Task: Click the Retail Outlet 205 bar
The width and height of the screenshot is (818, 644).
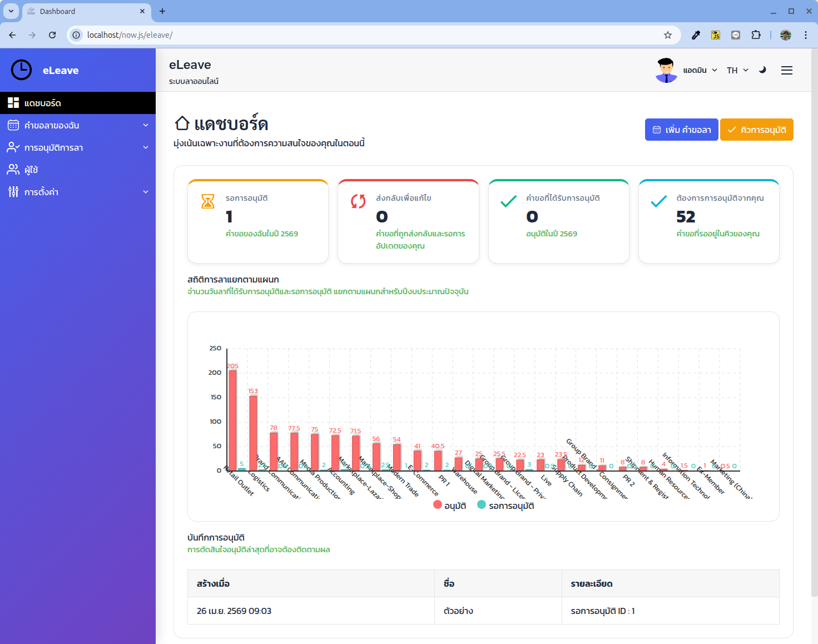Action: click(x=232, y=420)
